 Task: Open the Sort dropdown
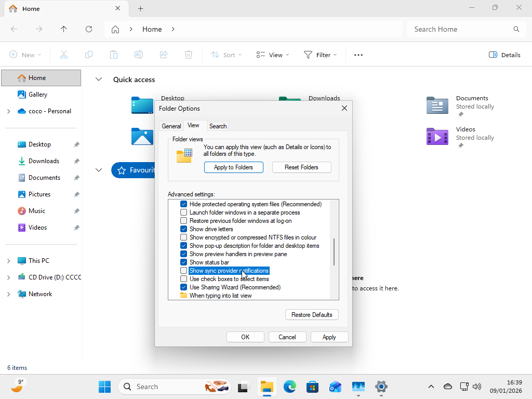pyautogui.click(x=225, y=55)
